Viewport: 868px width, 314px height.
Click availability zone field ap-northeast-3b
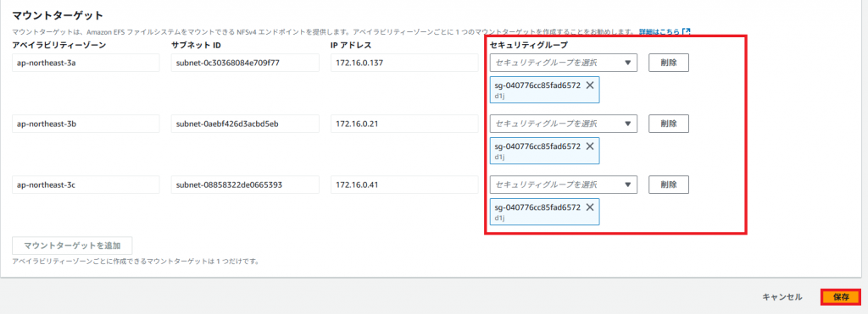[x=86, y=124]
